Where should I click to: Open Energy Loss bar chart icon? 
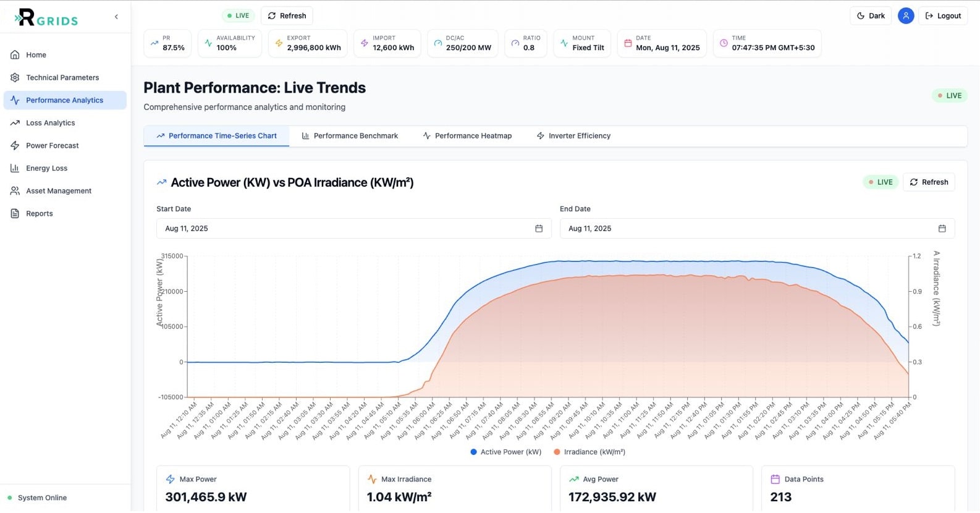[x=15, y=168]
